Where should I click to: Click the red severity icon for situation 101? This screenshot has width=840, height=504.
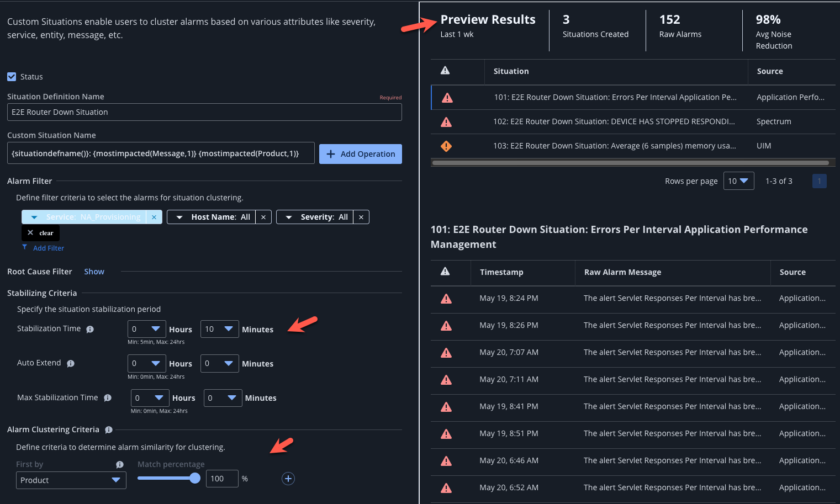point(446,97)
